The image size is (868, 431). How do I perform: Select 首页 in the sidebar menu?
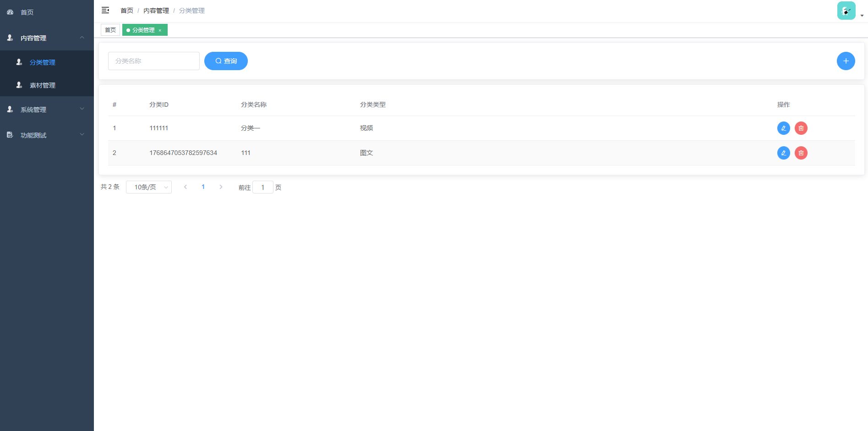47,12
